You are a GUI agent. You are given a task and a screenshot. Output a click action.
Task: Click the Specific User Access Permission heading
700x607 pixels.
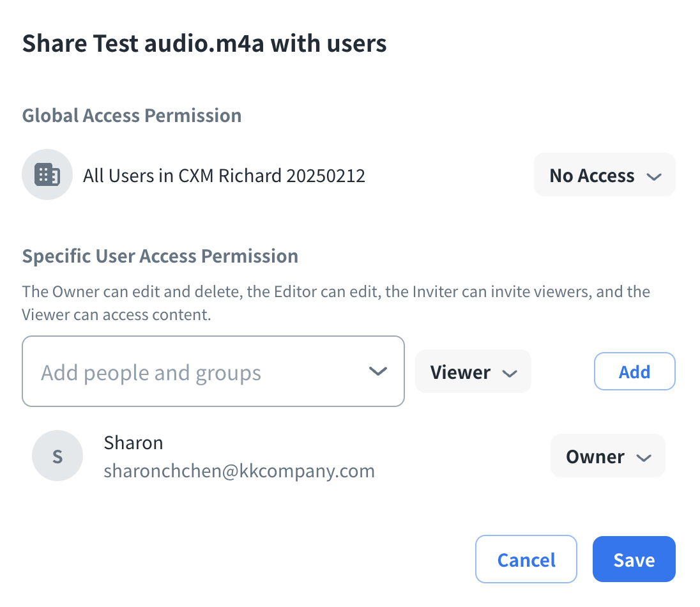pos(160,256)
